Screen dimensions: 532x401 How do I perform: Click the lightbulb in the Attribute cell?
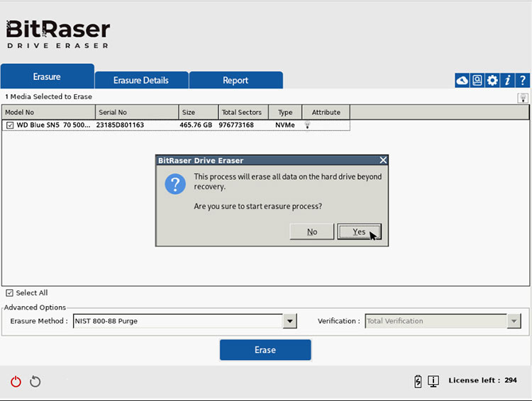pyautogui.click(x=307, y=125)
